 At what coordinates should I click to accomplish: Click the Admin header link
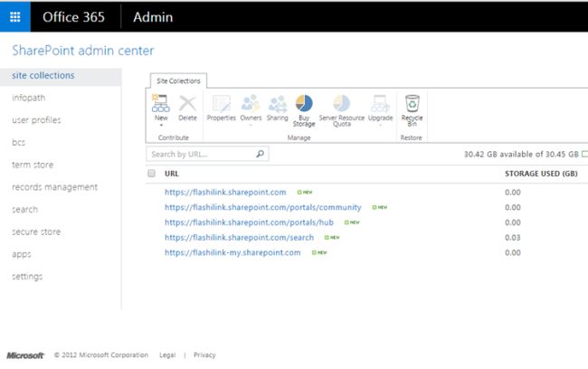(x=153, y=17)
